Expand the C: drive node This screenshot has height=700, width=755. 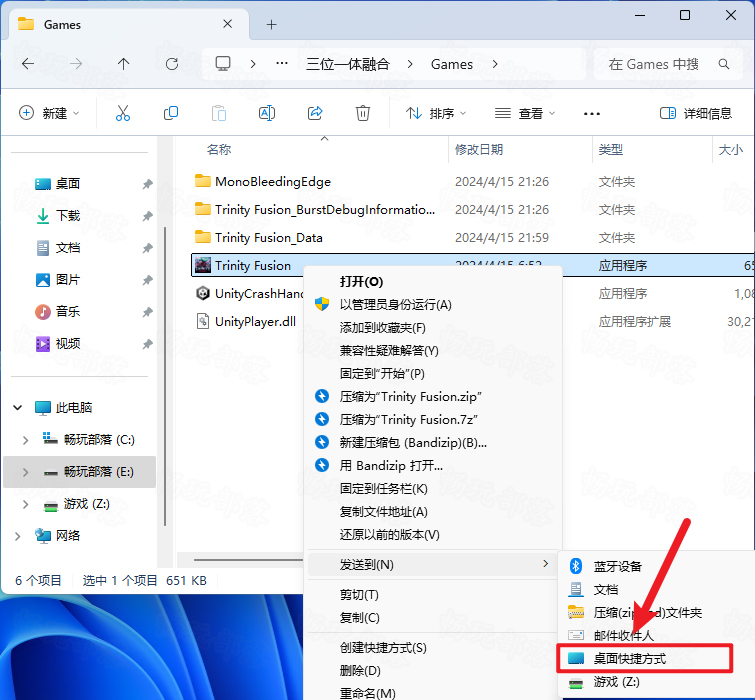pyautogui.click(x=26, y=440)
